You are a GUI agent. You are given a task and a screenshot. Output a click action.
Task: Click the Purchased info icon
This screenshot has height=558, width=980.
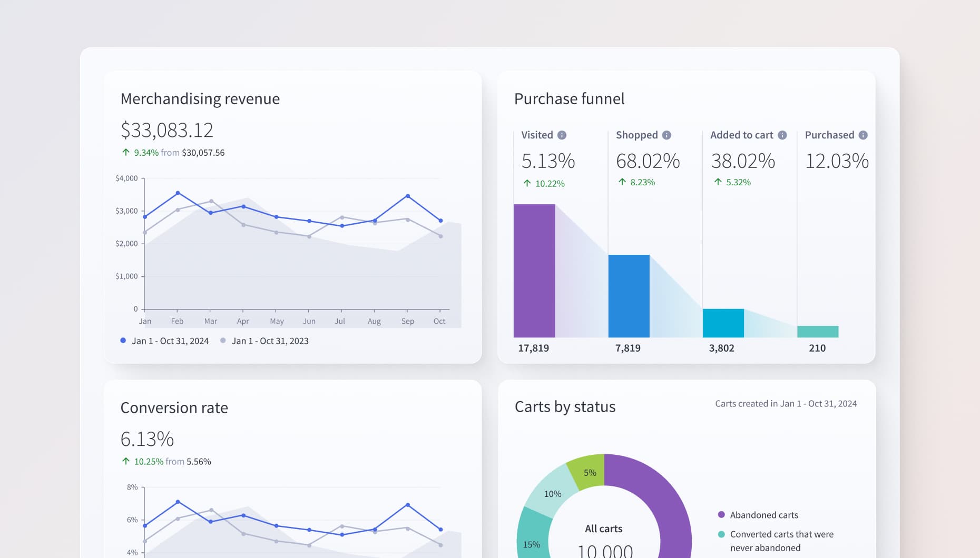(863, 135)
